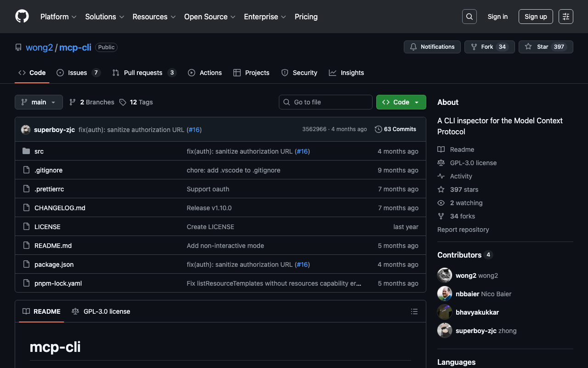This screenshot has width=588, height=368.
Task: Open the search magnifier icon button
Action: click(x=469, y=17)
